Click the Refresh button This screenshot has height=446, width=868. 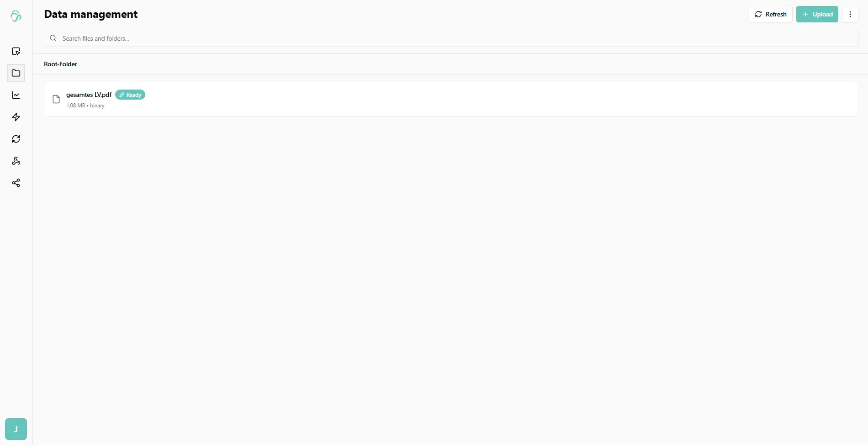(x=770, y=14)
